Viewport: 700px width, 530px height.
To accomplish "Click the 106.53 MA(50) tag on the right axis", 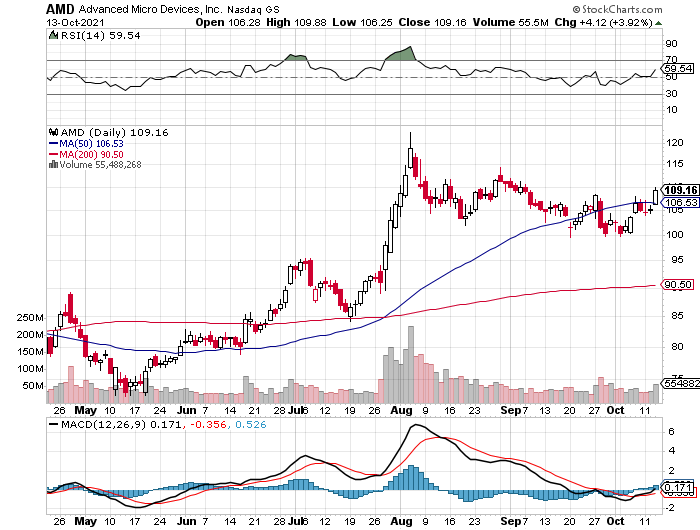I will point(680,203).
